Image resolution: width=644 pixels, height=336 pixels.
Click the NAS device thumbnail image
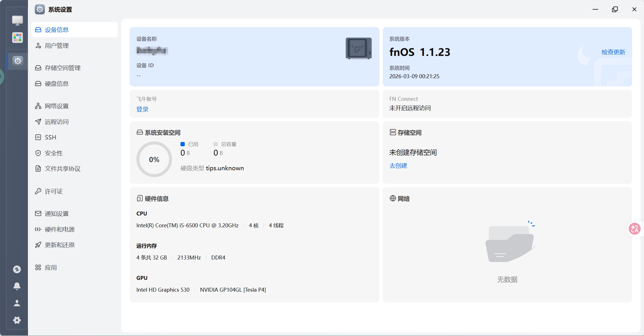coord(358,49)
